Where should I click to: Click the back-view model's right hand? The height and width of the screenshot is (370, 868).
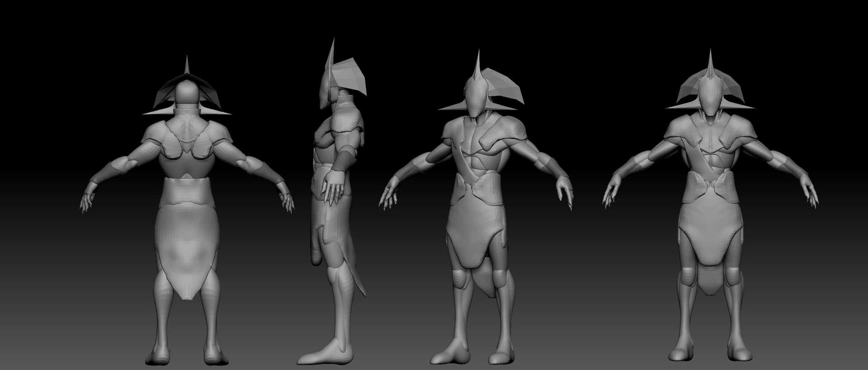tap(286, 199)
